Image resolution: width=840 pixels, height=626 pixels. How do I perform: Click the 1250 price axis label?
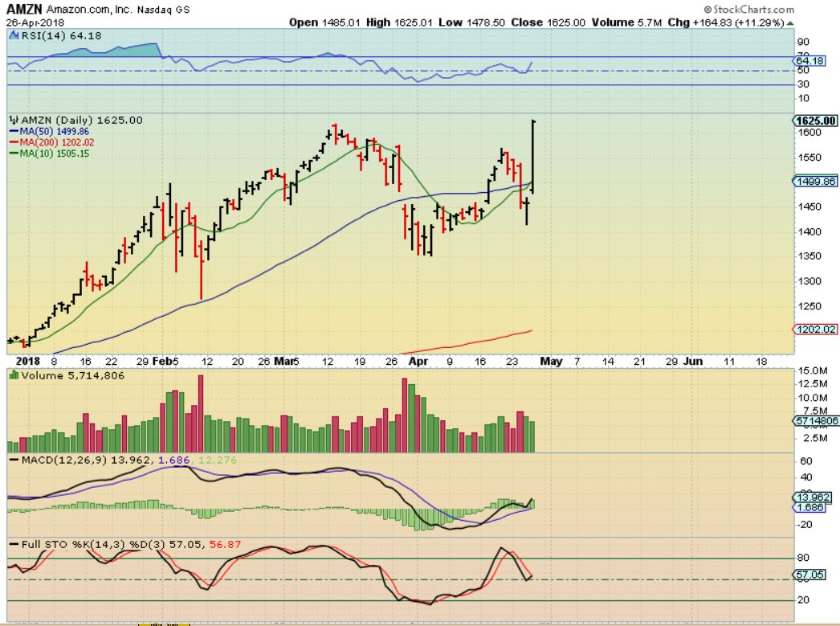pyautogui.click(x=809, y=306)
